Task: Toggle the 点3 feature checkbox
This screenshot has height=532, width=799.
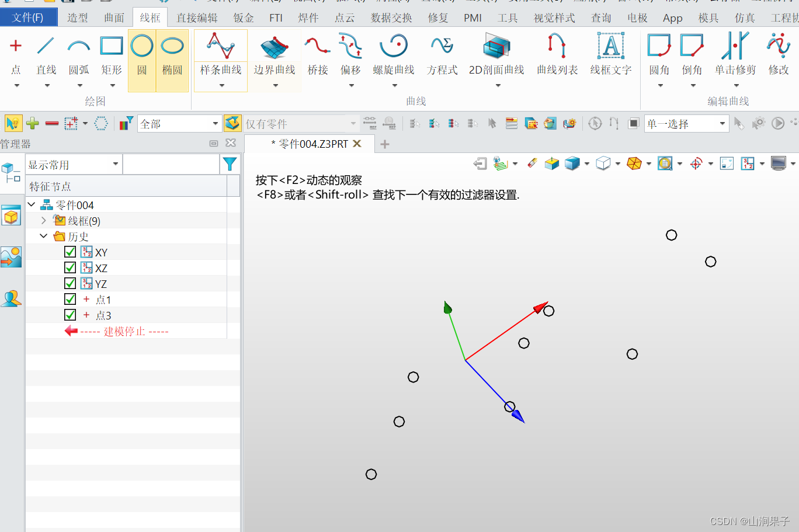Action: pos(70,315)
